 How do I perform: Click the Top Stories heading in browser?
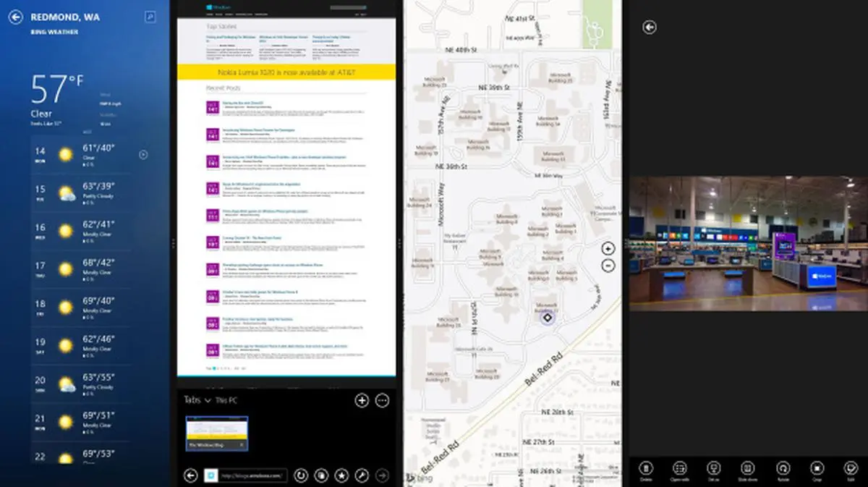click(x=221, y=26)
